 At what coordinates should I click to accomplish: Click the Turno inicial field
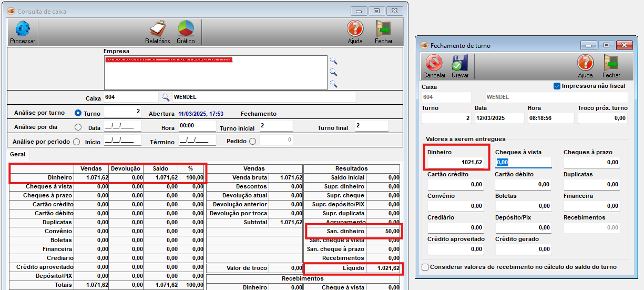coord(275,126)
